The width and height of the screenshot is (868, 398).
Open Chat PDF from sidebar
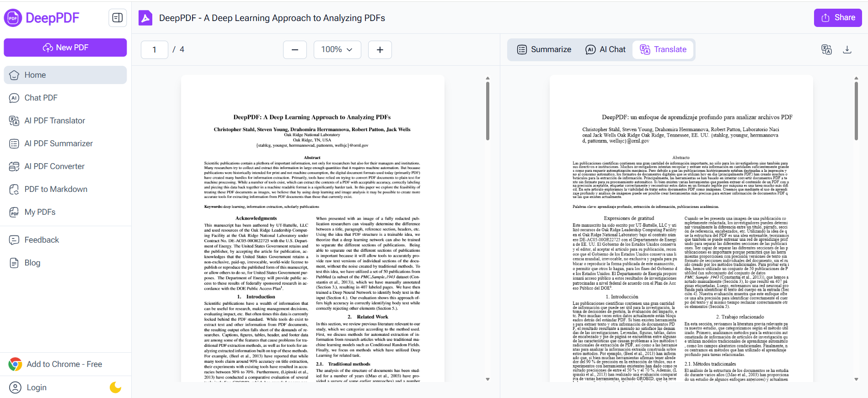pyautogui.click(x=41, y=98)
